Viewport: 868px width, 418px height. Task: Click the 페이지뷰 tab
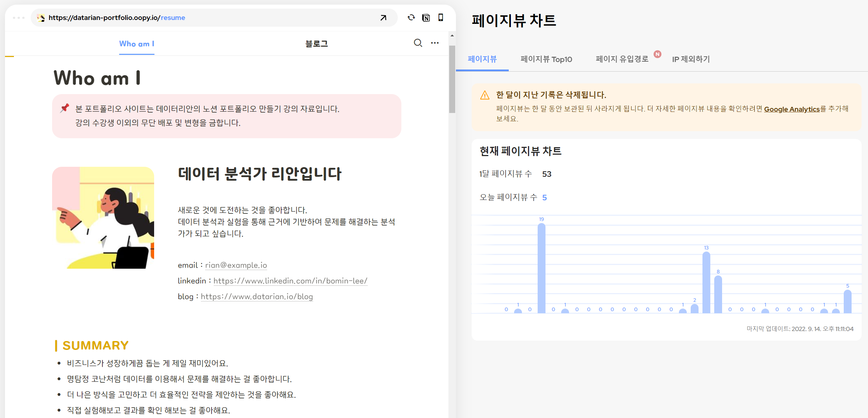pyautogui.click(x=482, y=59)
